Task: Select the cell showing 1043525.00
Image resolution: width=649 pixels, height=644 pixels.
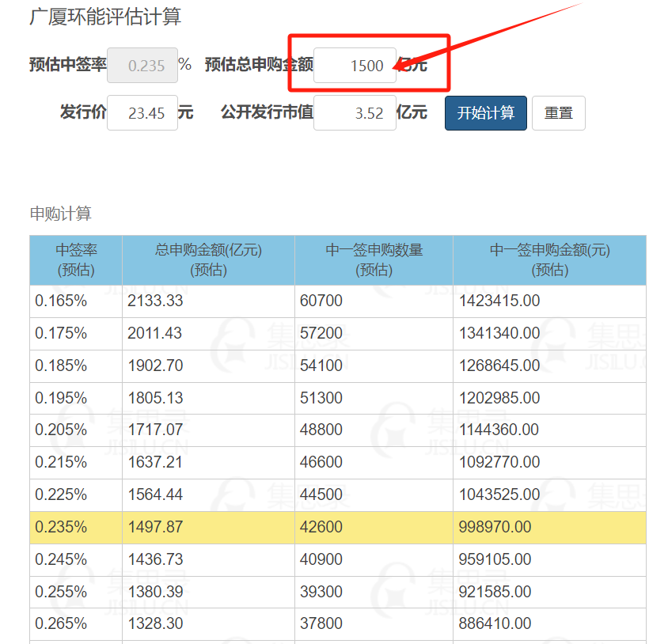Action: (x=549, y=495)
